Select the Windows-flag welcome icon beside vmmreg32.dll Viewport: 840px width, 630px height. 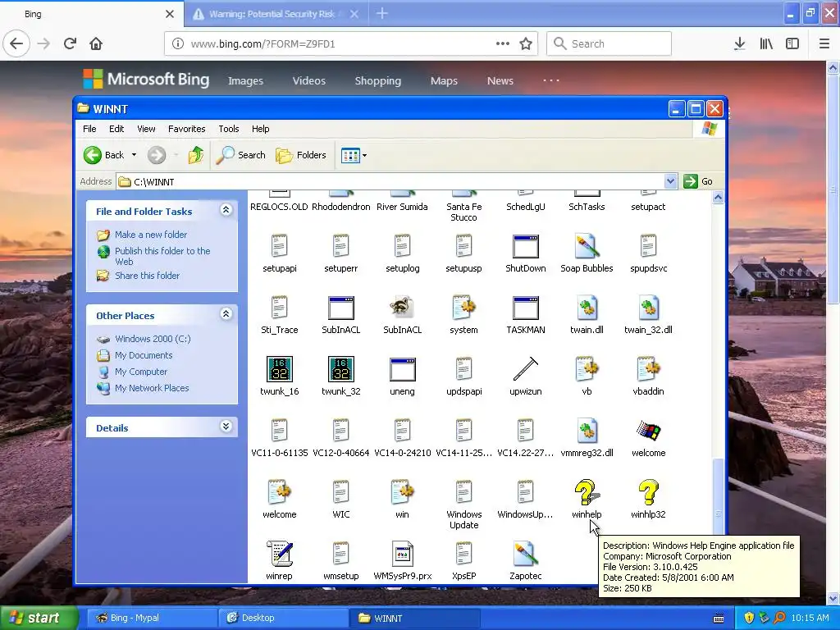click(648, 431)
